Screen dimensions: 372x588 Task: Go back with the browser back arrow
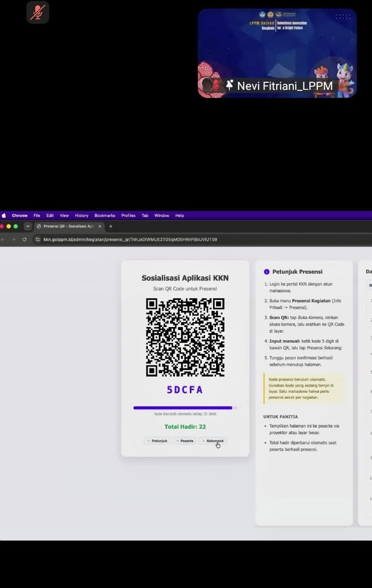pos(3,239)
